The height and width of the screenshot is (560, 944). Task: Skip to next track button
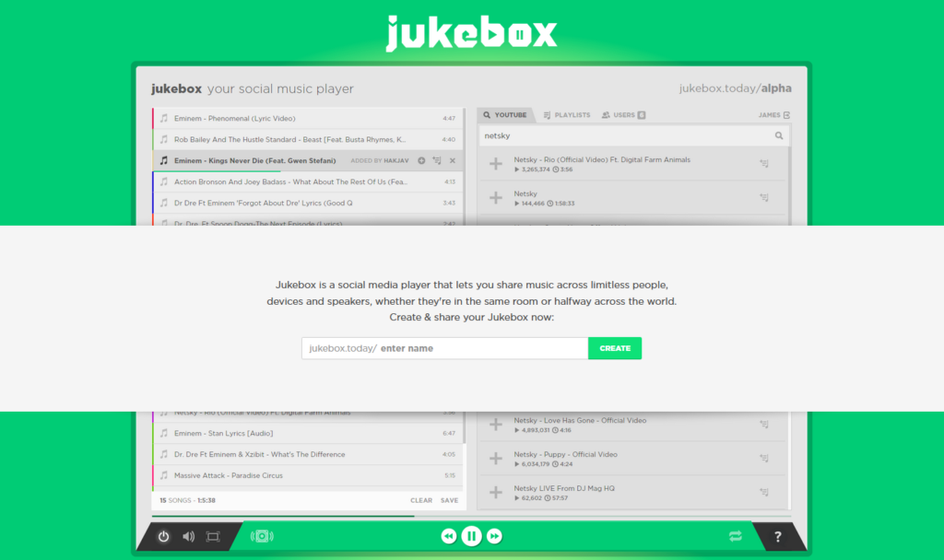(494, 536)
